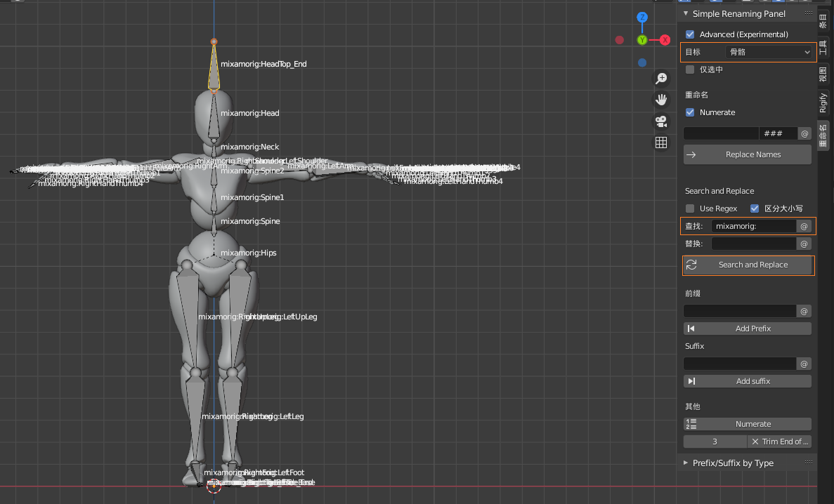Open the 视图 sidebar tab

(x=823, y=74)
